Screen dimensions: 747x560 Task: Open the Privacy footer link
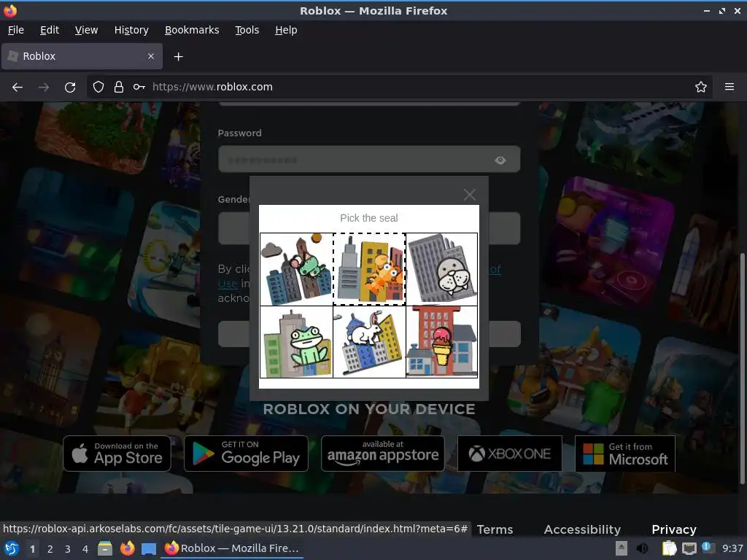[x=673, y=529]
